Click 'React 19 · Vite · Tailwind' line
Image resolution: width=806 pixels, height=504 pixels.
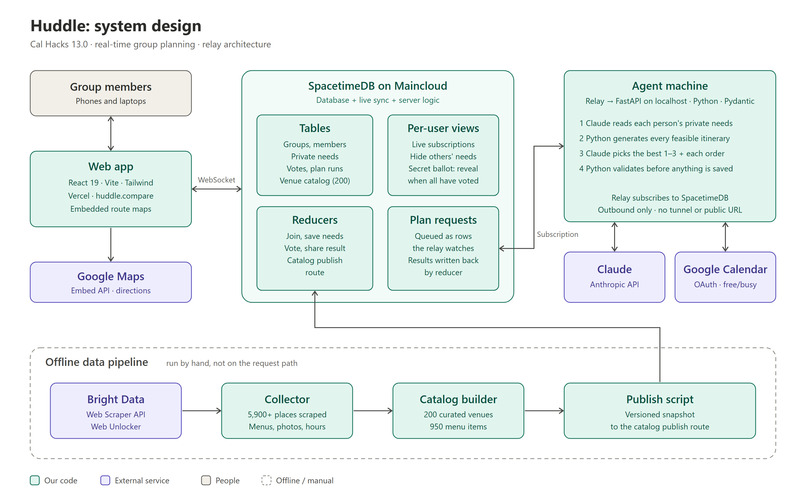pyautogui.click(x=111, y=183)
